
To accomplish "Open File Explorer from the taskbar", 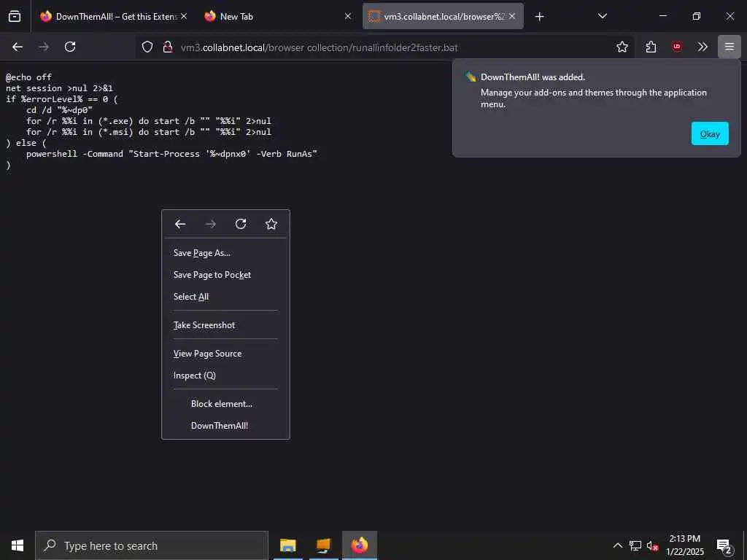I will click(287, 545).
